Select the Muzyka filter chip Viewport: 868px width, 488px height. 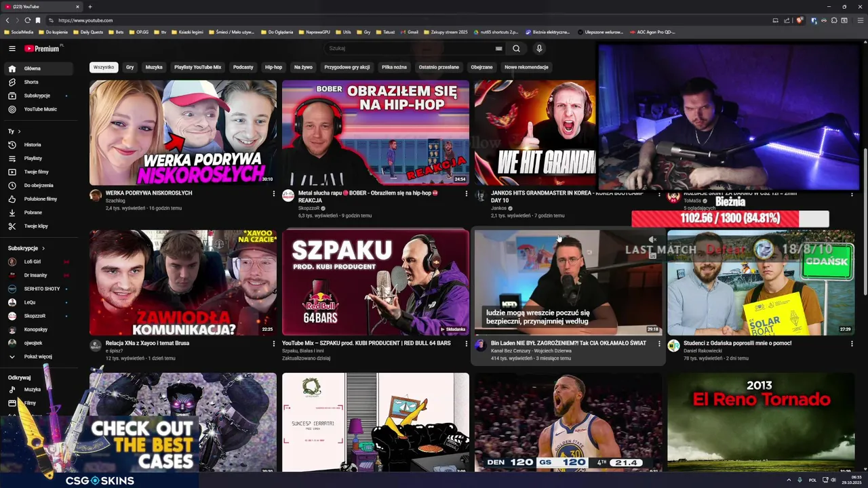tap(154, 67)
